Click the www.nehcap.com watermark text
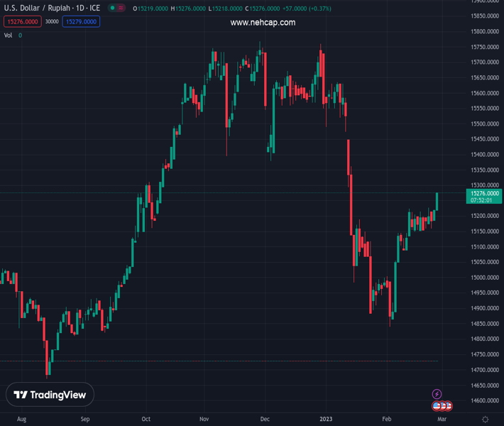 (x=263, y=23)
